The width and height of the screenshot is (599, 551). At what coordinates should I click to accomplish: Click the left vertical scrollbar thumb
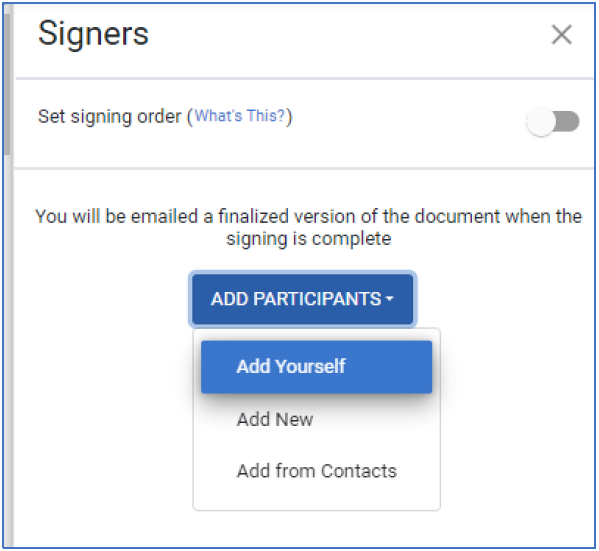pos(7,84)
